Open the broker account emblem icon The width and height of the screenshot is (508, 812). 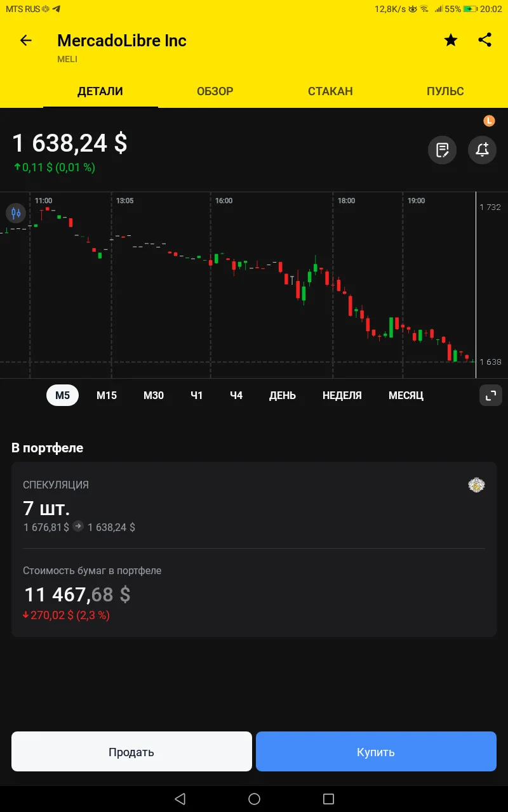(x=476, y=485)
